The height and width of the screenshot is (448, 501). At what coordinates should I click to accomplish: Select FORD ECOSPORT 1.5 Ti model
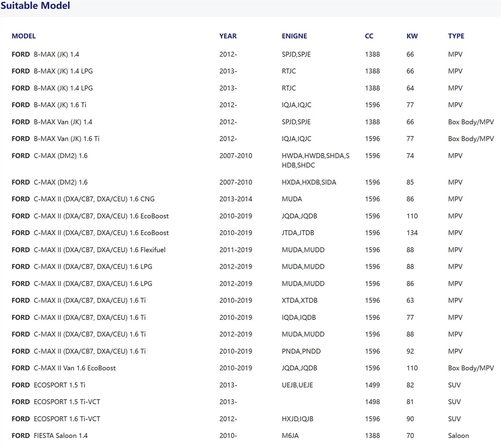click(49, 385)
